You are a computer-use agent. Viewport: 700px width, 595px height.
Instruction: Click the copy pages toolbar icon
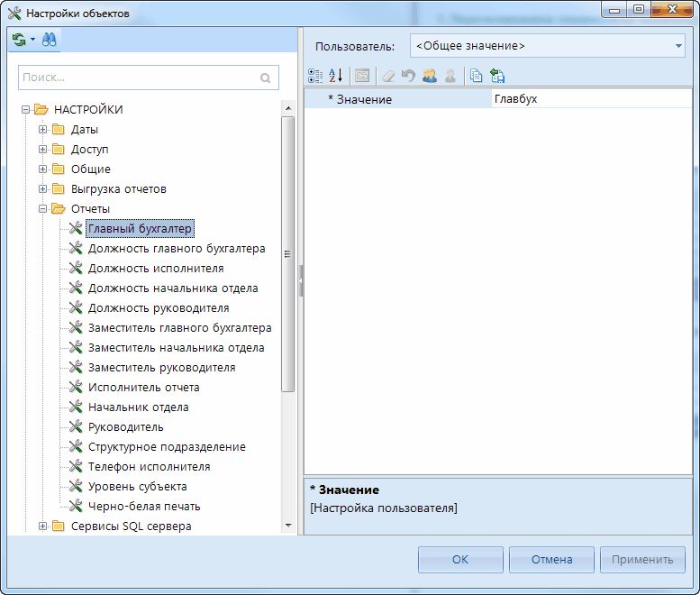tap(476, 77)
